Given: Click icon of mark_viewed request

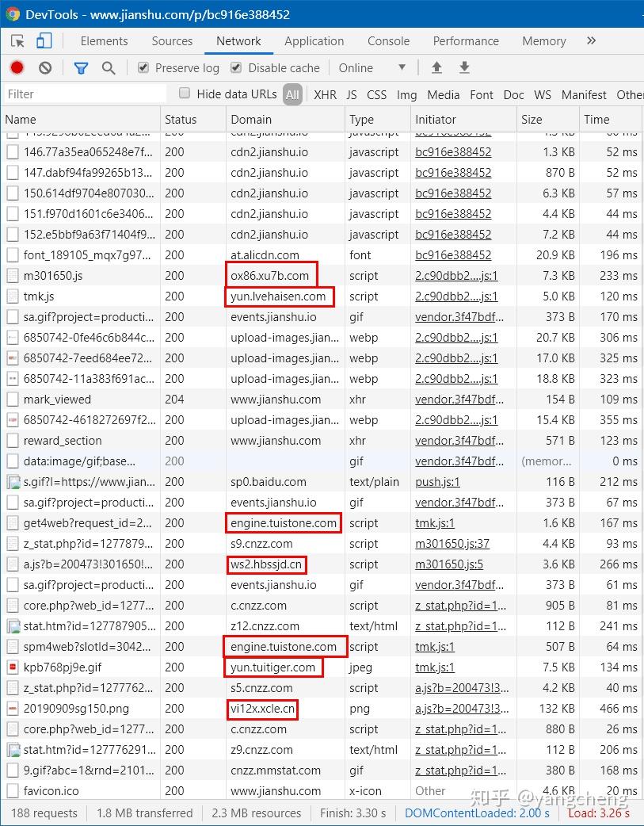Looking at the screenshot, I should click(x=13, y=400).
